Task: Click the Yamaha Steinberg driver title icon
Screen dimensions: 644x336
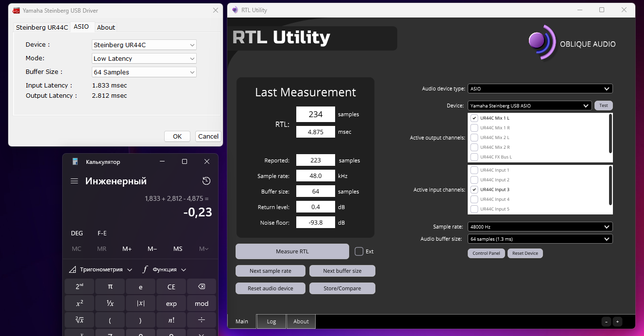Action: (x=16, y=10)
